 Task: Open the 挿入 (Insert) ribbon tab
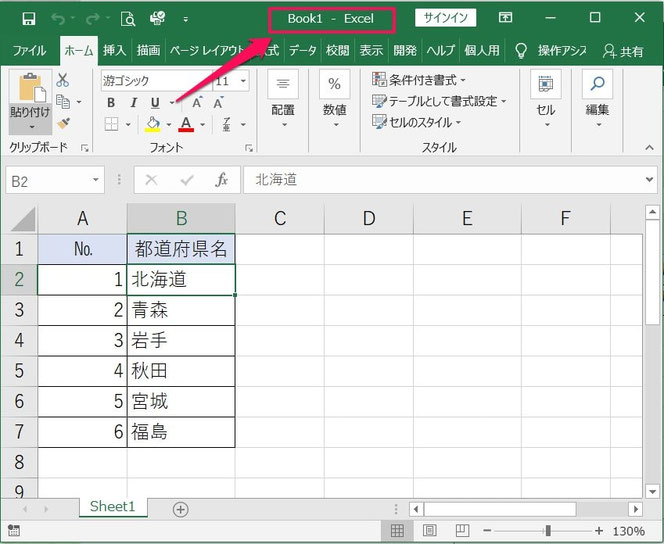[114, 50]
